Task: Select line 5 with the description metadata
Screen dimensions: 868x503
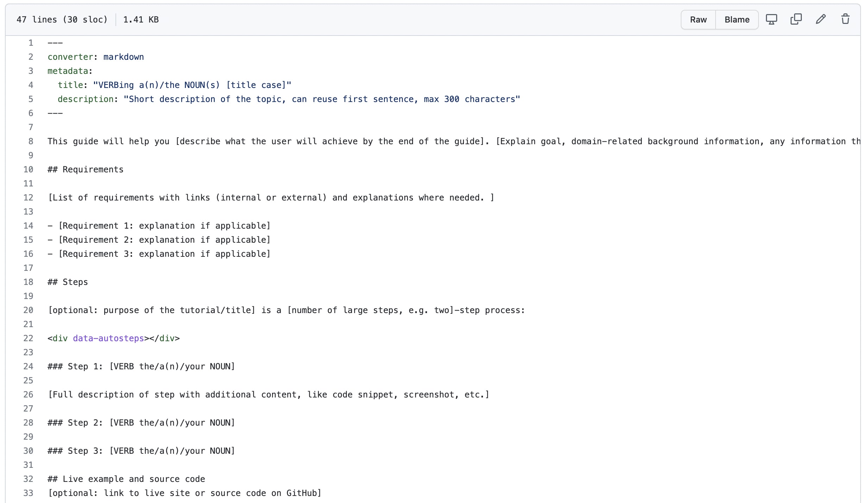Action: [x=30, y=99]
